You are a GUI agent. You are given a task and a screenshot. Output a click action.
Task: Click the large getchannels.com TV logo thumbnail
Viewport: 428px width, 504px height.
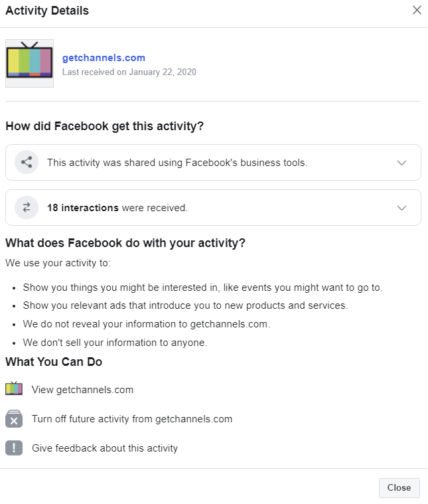tap(29, 64)
